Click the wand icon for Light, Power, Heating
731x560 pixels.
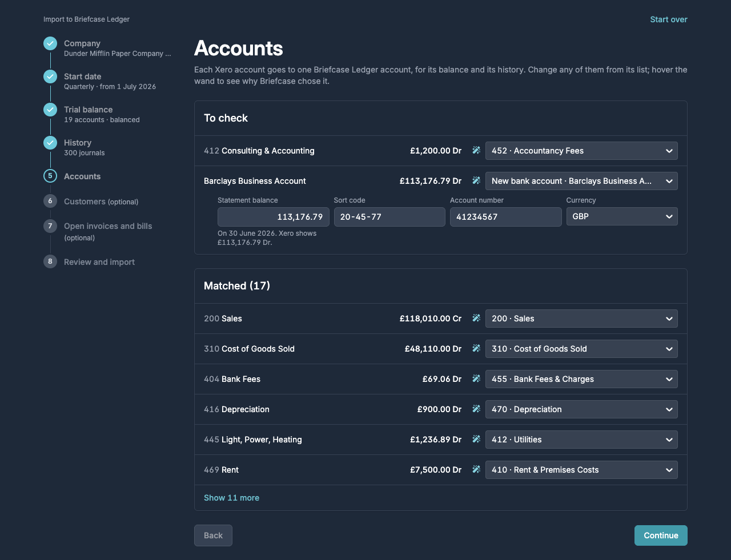pyautogui.click(x=476, y=440)
